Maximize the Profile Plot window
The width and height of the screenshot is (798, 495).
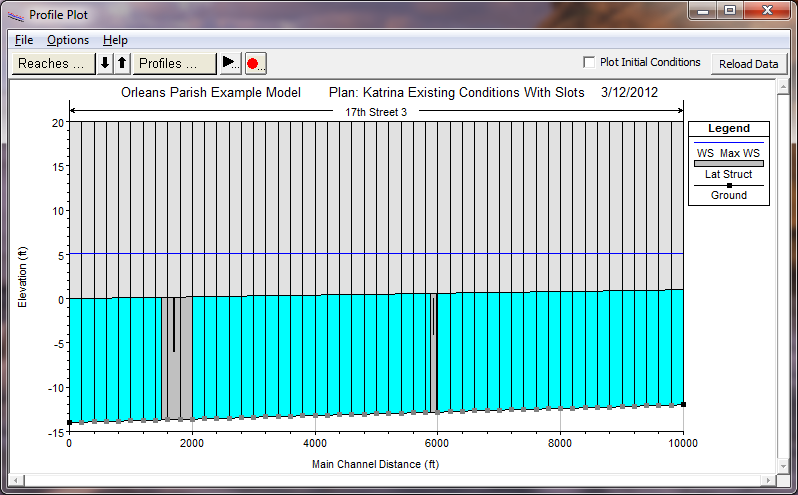pos(730,13)
